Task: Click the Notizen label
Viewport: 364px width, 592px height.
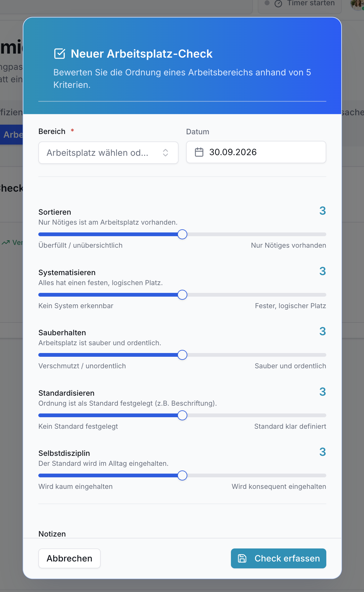Action: (52, 534)
